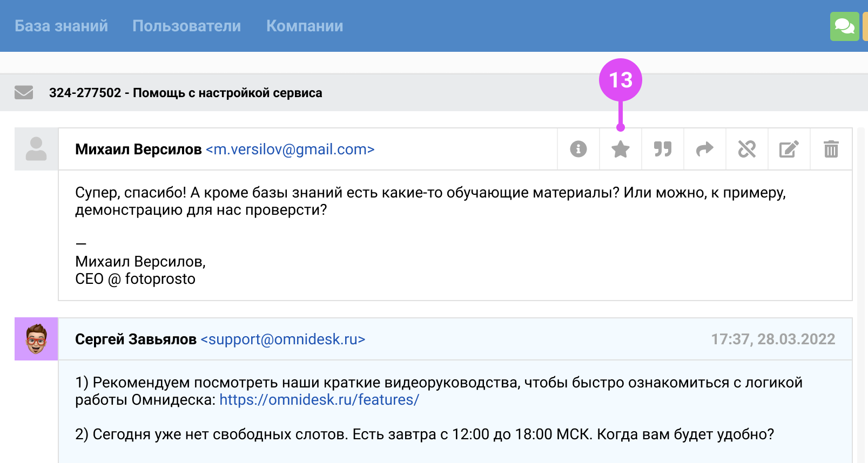Click Сергей Завьялов's avatar picture

36,339
